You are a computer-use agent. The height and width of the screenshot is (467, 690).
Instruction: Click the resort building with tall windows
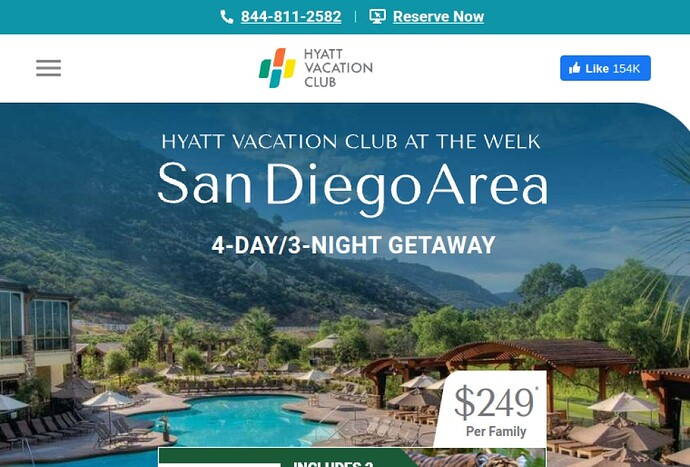(35, 335)
